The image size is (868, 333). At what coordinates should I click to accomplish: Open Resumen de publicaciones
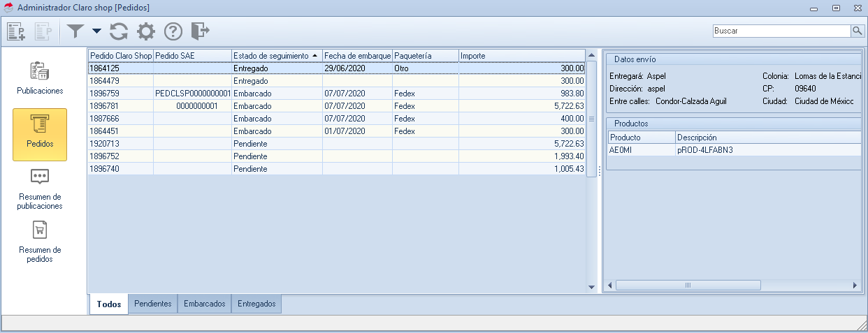[x=40, y=188]
